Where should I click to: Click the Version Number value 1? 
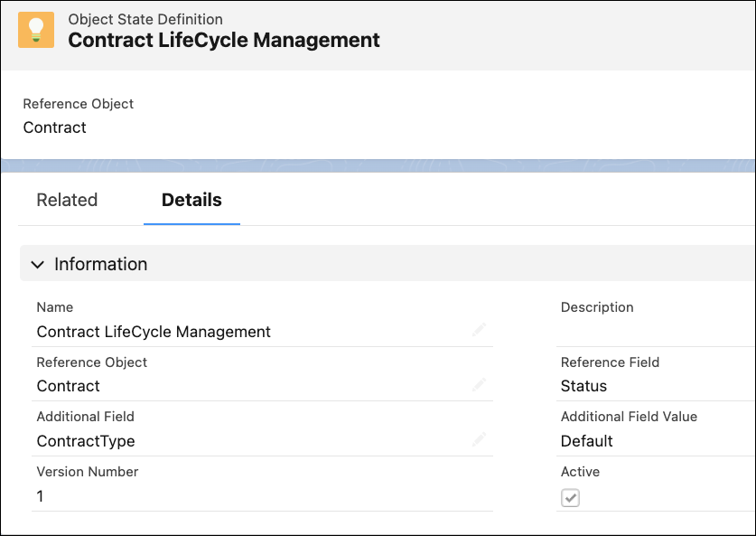point(40,496)
